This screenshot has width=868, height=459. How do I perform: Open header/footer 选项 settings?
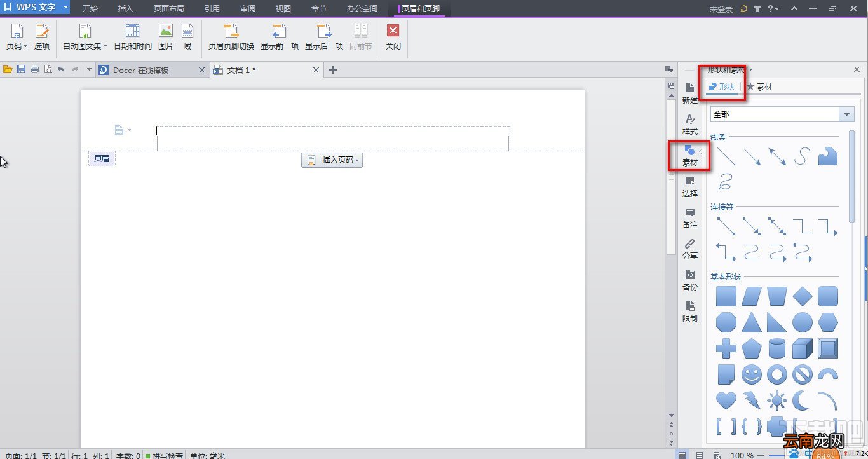click(x=42, y=37)
